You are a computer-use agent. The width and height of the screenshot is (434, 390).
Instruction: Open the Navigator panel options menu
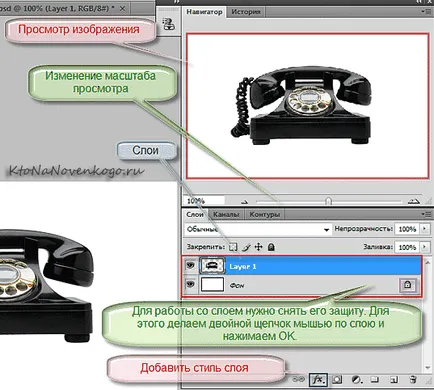click(426, 12)
